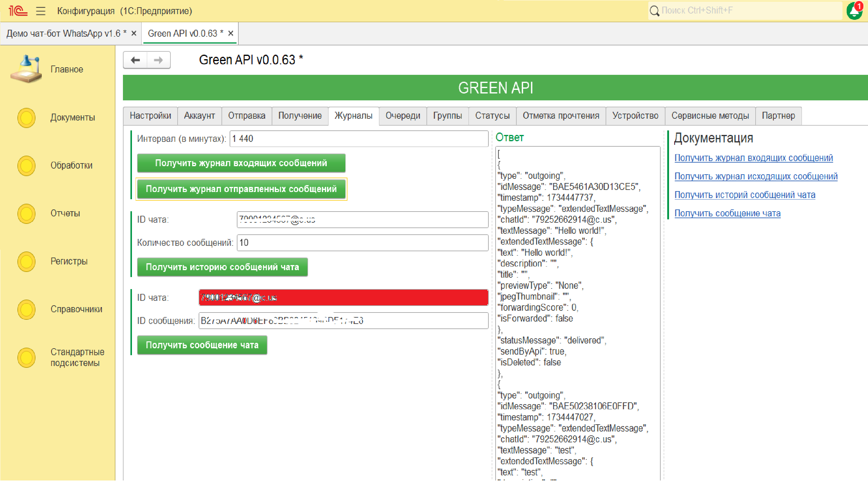Open the Главное section with lamp icon
The height and width of the screenshot is (485, 868).
(26, 69)
